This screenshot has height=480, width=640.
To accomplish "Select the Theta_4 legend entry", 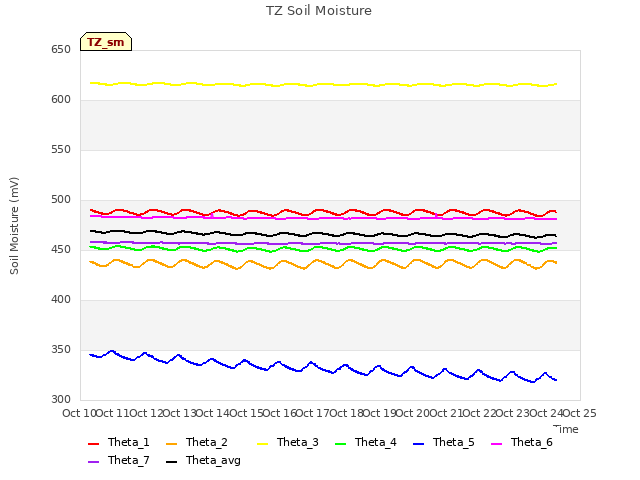I will pos(366,442).
